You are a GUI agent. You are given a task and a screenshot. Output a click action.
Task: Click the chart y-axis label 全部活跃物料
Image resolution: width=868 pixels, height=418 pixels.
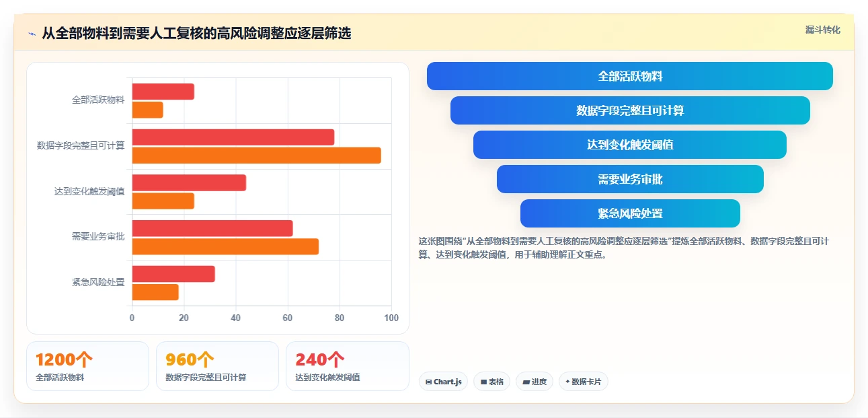tap(98, 100)
